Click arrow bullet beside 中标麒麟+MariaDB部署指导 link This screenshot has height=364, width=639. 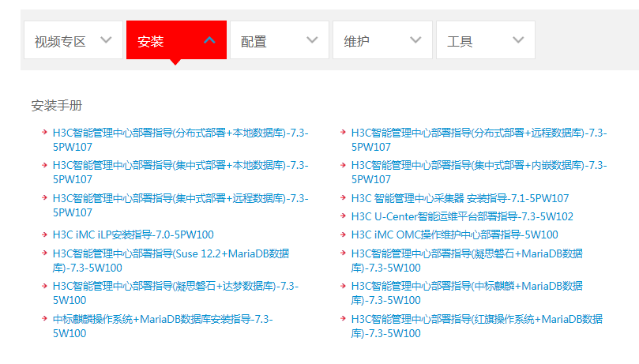pyautogui.click(x=343, y=286)
